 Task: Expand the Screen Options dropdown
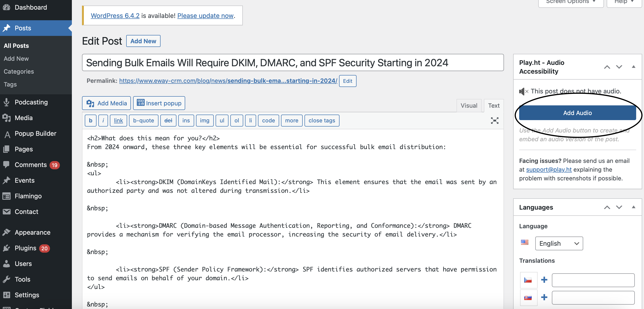click(x=571, y=2)
